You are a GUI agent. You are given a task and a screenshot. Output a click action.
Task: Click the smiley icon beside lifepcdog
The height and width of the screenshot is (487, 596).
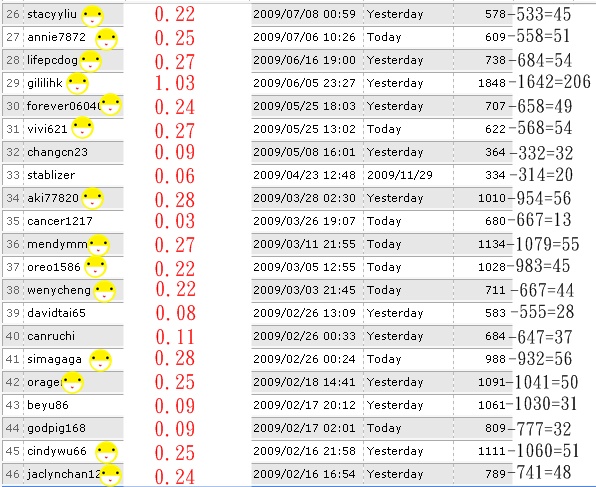point(91,61)
